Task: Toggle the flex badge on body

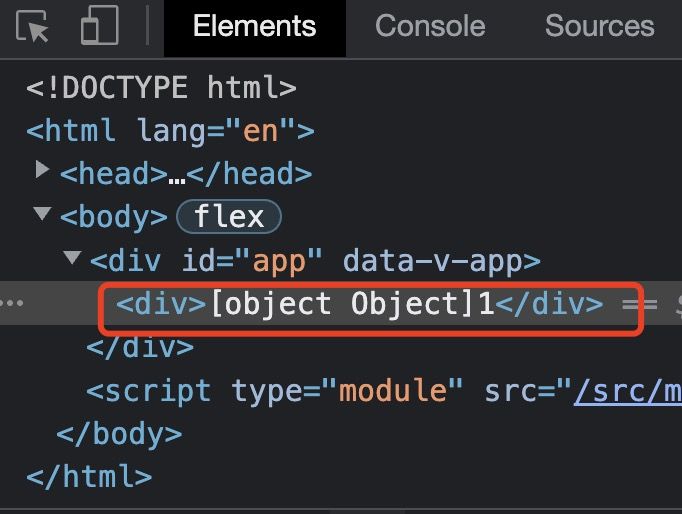Action: [x=229, y=217]
